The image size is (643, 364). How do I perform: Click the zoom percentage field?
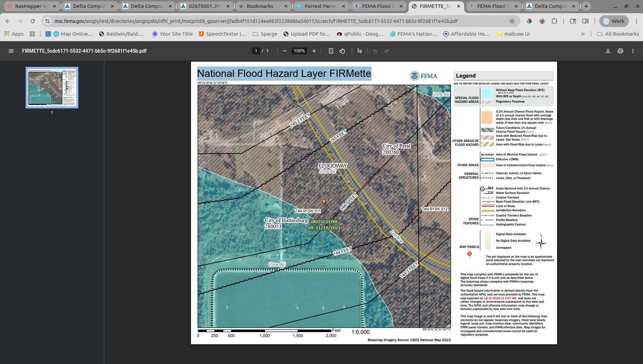299,51
